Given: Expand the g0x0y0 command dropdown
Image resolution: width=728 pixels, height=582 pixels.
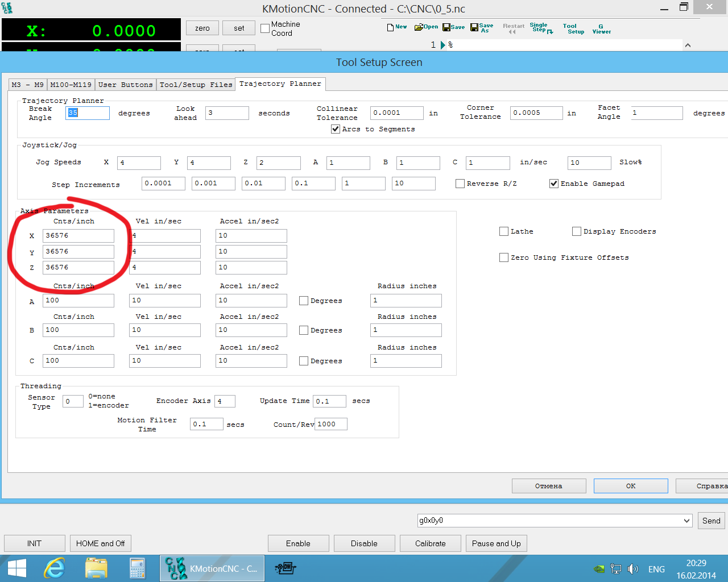Looking at the screenshot, I should coord(686,521).
